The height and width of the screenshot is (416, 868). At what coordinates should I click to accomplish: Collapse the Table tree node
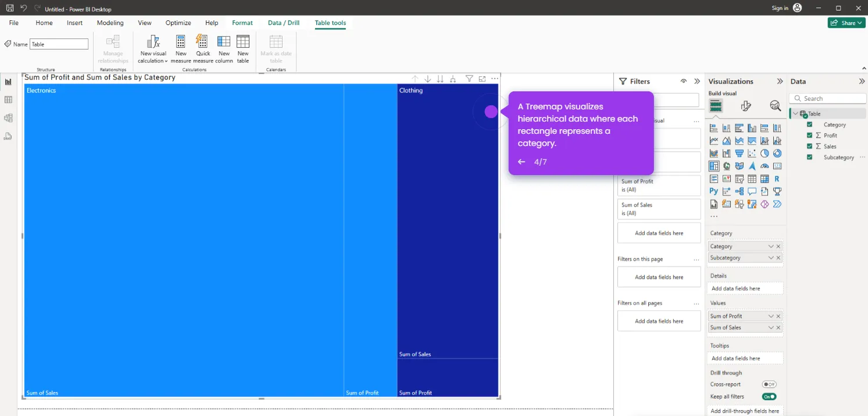(795, 113)
